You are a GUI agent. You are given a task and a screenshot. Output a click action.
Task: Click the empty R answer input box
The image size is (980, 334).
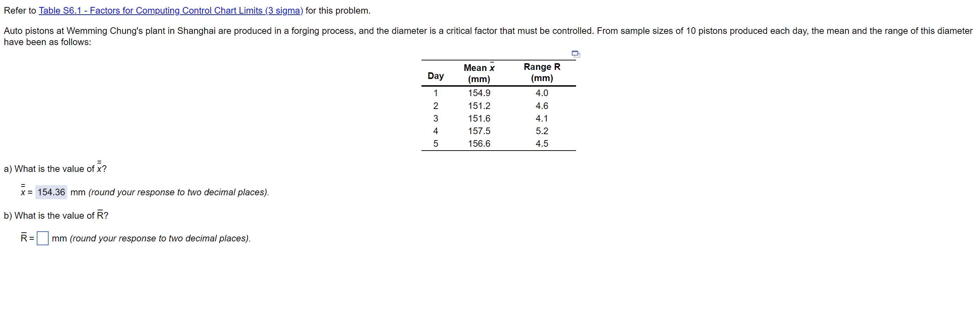pyautogui.click(x=42, y=239)
